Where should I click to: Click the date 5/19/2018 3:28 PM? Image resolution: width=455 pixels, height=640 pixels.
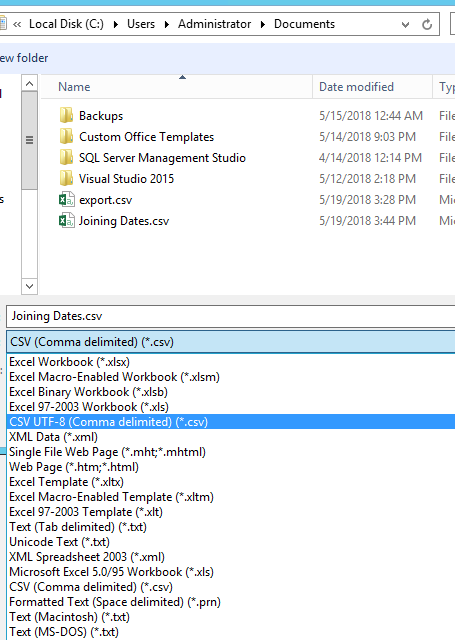tap(367, 200)
